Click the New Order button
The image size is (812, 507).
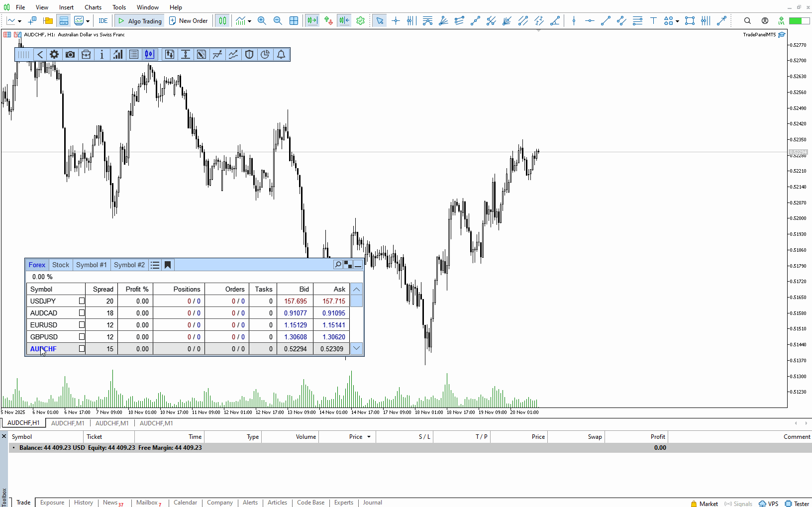pyautogui.click(x=189, y=21)
